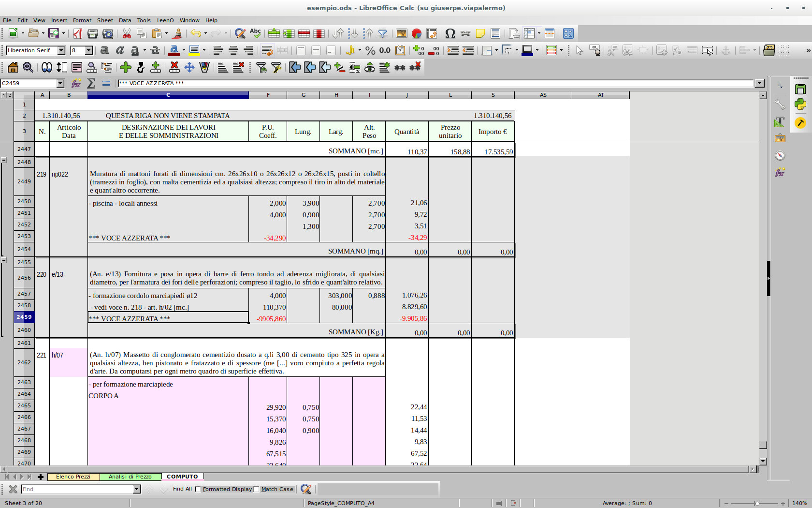The width and height of the screenshot is (812, 508).
Task: Click the Align Center icon
Action: point(233,50)
